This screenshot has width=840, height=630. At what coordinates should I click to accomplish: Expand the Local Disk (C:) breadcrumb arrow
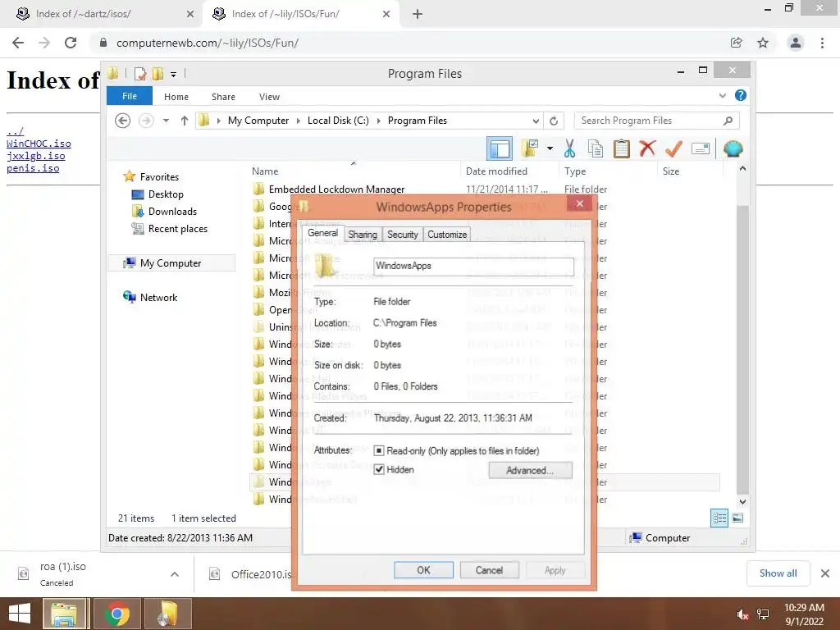pyautogui.click(x=379, y=121)
